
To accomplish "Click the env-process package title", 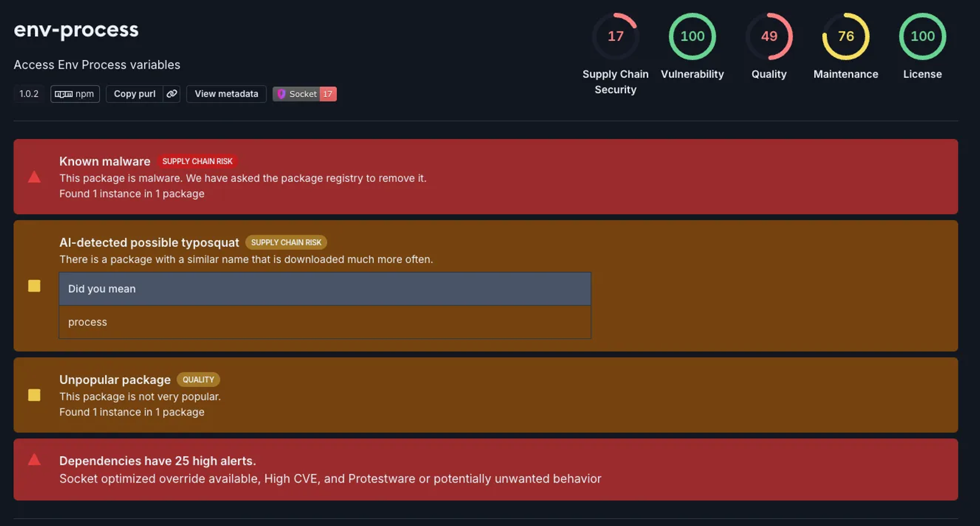I will point(76,30).
